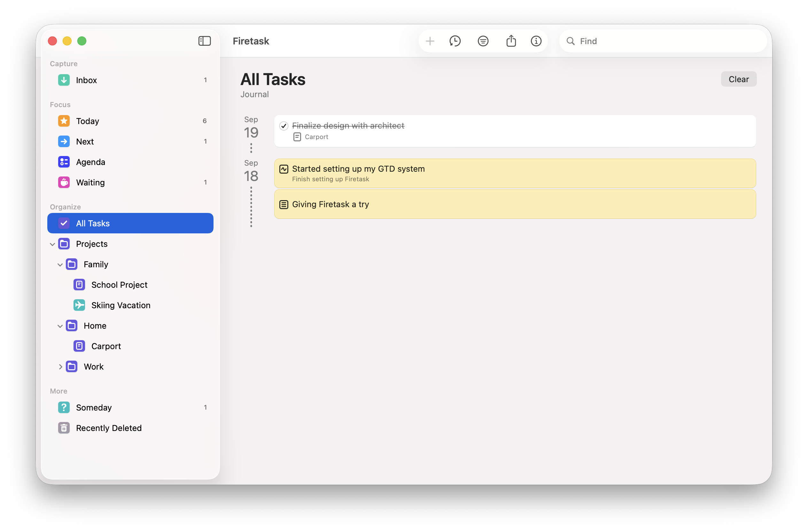
Task: Open the info inspector icon
Action: tap(536, 41)
